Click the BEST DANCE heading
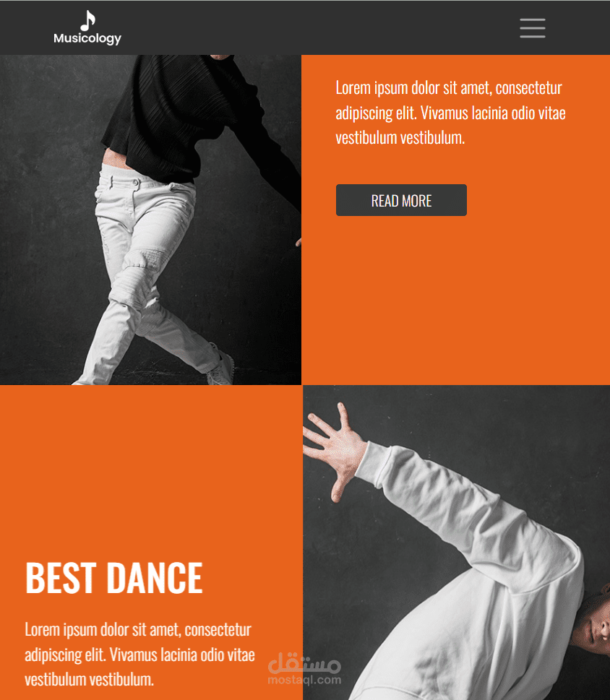Screen dimensions: 610x700 [114, 578]
